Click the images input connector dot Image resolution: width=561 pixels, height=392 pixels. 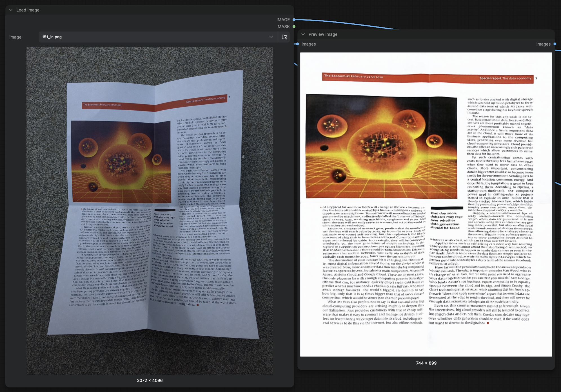click(297, 44)
